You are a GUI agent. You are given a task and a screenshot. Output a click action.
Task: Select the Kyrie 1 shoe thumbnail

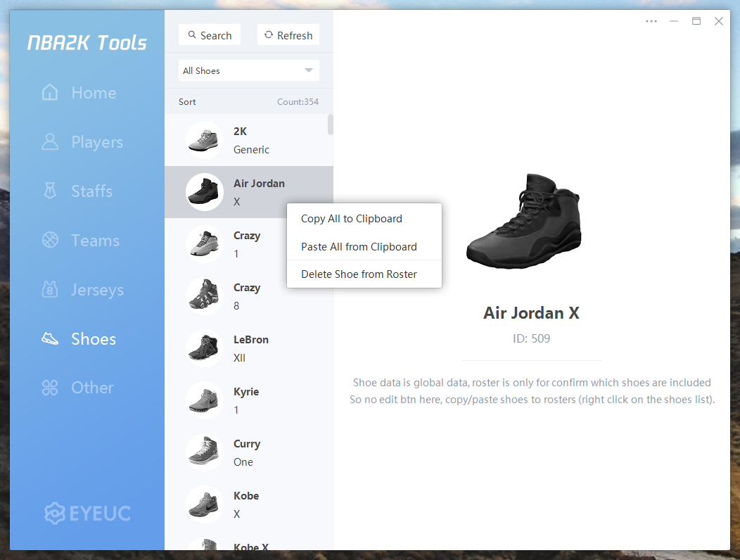pyautogui.click(x=205, y=400)
